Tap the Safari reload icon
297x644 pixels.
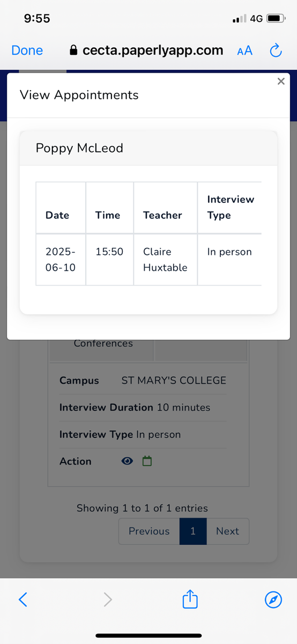tap(276, 50)
